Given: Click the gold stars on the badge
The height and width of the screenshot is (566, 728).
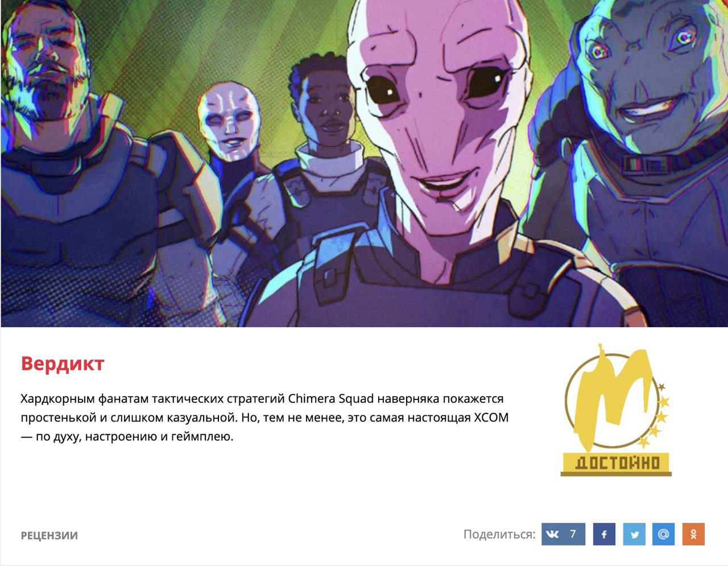Looking at the screenshot, I should tap(657, 415).
